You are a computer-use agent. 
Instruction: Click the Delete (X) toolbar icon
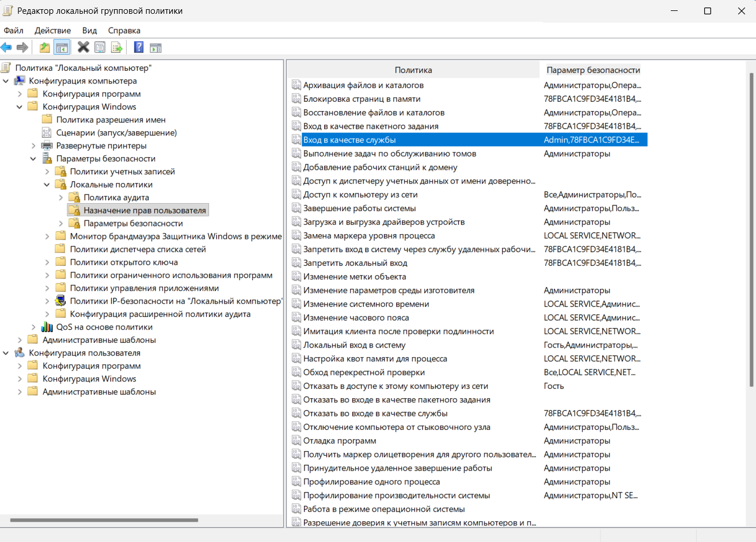83,47
